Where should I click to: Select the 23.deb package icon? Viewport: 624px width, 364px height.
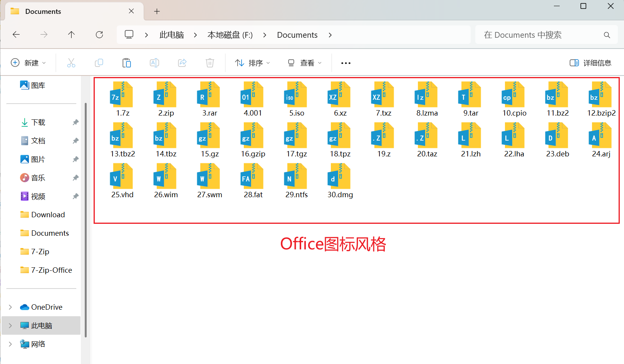point(557,135)
